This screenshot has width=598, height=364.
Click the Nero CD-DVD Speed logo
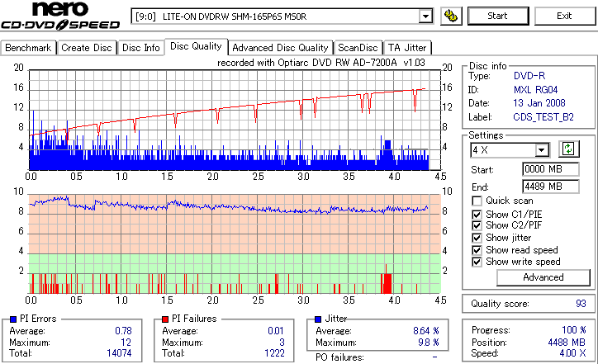[x=60, y=16]
